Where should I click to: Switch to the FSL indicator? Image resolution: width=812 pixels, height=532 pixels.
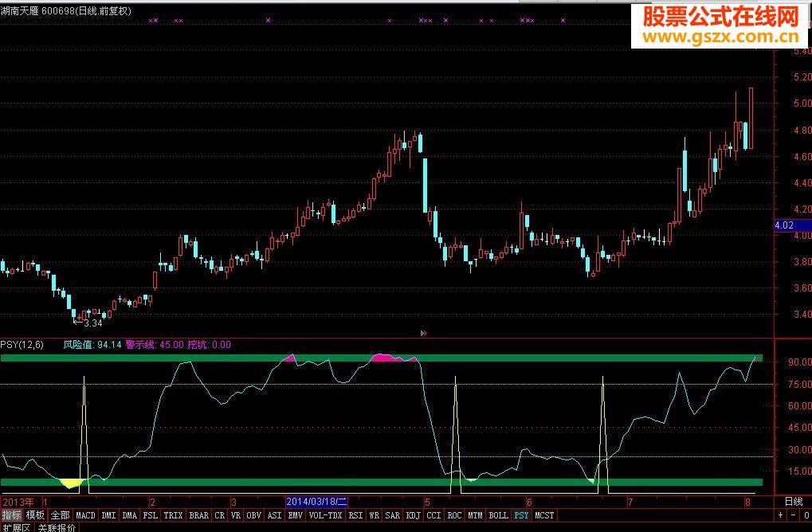150,515
